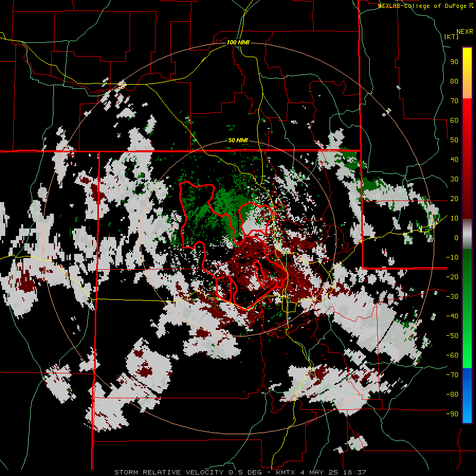Click the "-60" scale value

click(x=452, y=355)
